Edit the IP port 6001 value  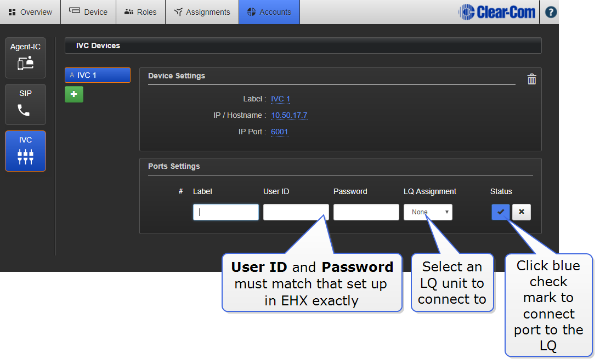point(279,132)
